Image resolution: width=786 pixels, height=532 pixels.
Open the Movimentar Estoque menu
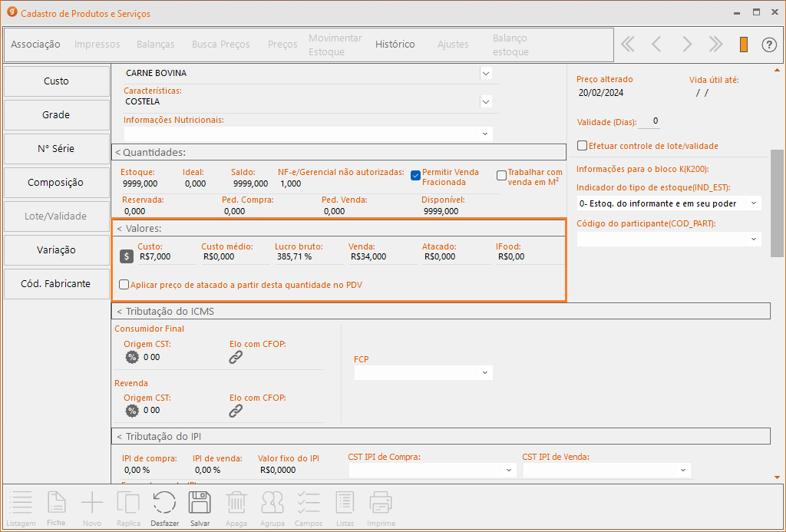pos(335,45)
